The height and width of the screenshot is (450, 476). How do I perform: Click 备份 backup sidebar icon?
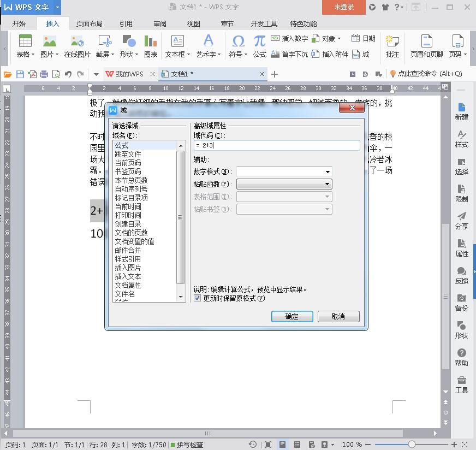click(461, 303)
